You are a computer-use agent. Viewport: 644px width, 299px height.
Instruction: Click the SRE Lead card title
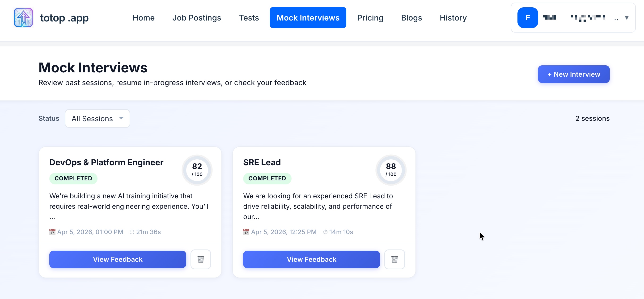coord(262,162)
